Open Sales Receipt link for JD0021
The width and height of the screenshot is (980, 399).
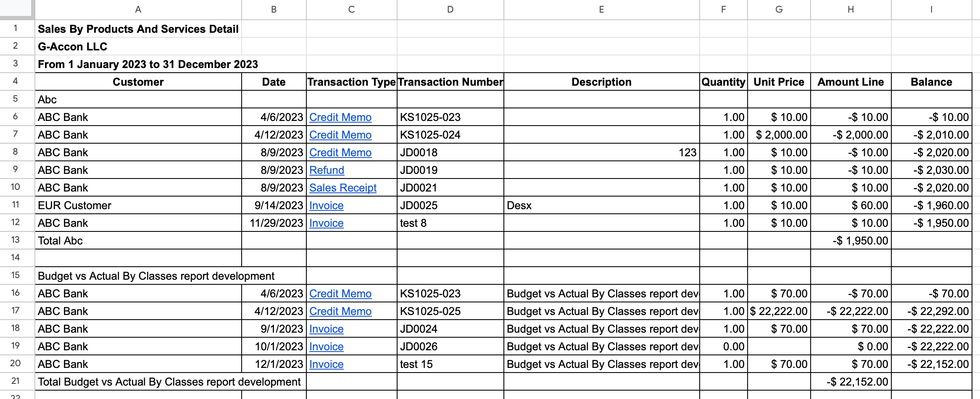(343, 188)
